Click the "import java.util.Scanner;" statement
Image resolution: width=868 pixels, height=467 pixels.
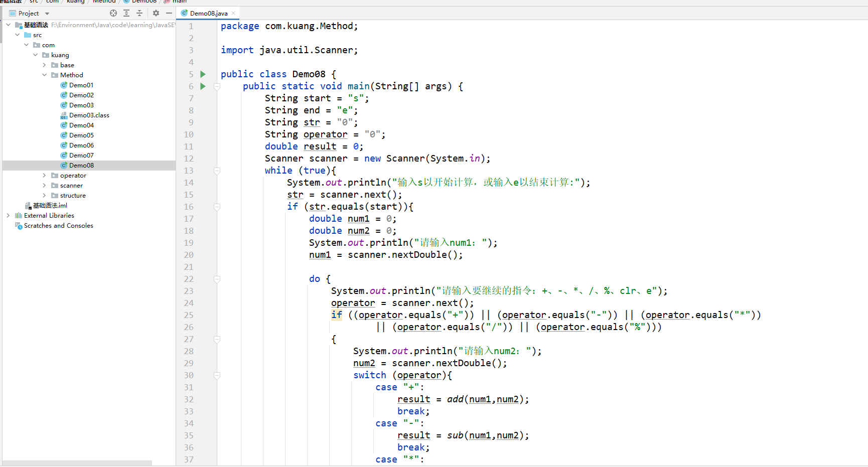coord(290,50)
